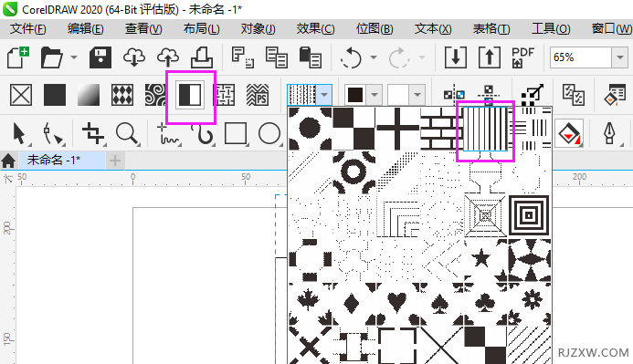The width and height of the screenshot is (633, 364).
Task: Select the Texture fill option
Action: [x=225, y=95]
